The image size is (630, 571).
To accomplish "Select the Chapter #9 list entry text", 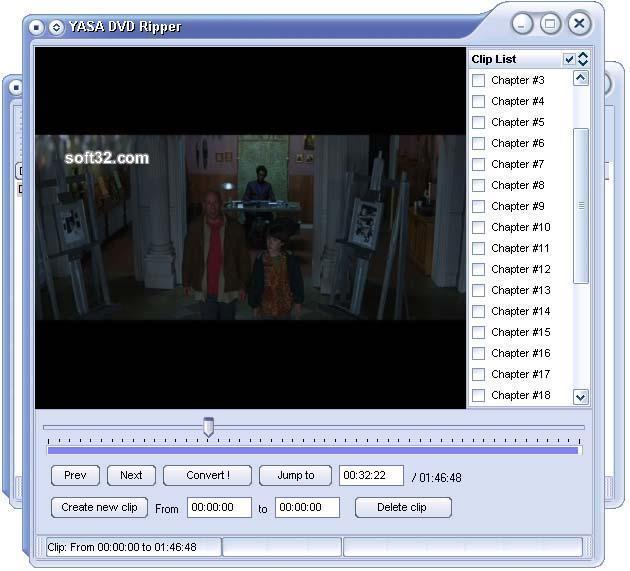I will click(x=518, y=206).
